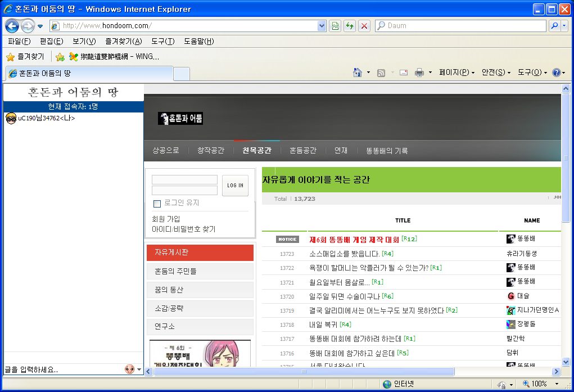
Task: Click the RSS feeds icon
Action: 381,73
